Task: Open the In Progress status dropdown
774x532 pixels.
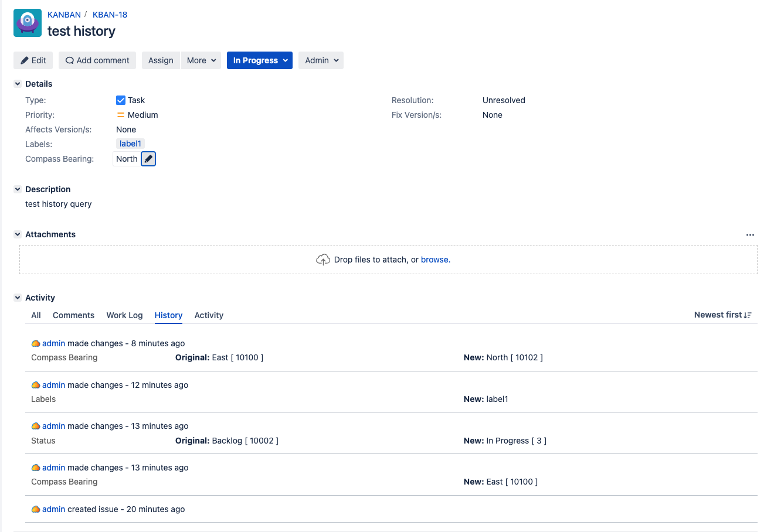Action: (259, 60)
